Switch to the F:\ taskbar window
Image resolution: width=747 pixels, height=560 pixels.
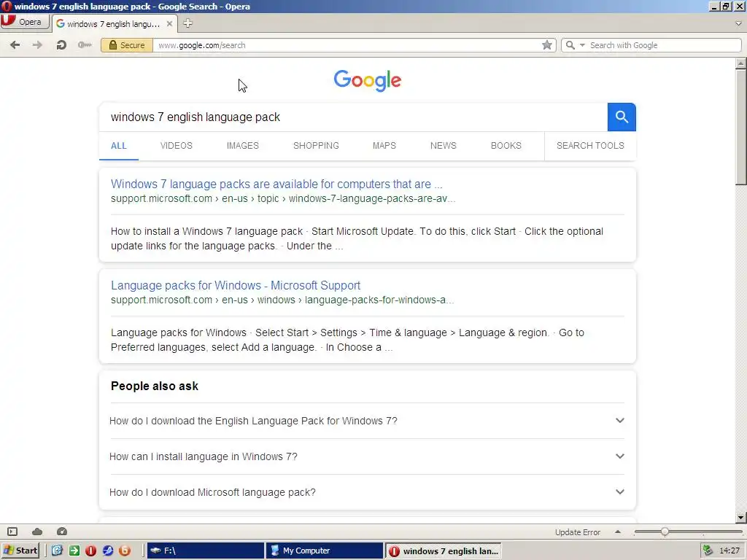tap(205, 551)
